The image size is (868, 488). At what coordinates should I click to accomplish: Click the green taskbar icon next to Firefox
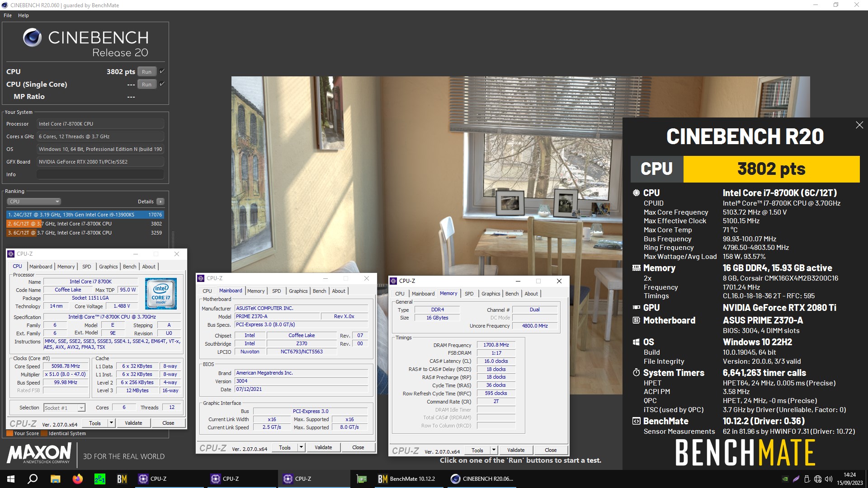tap(100, 479)
